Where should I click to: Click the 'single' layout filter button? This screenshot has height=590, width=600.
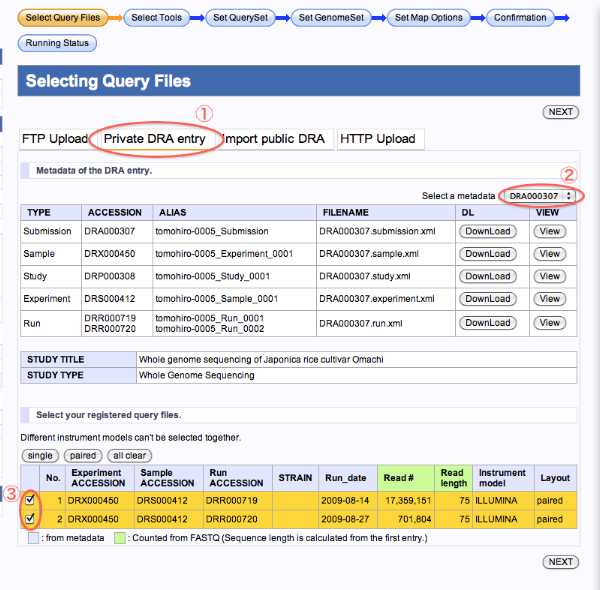(x=41, y=455)
